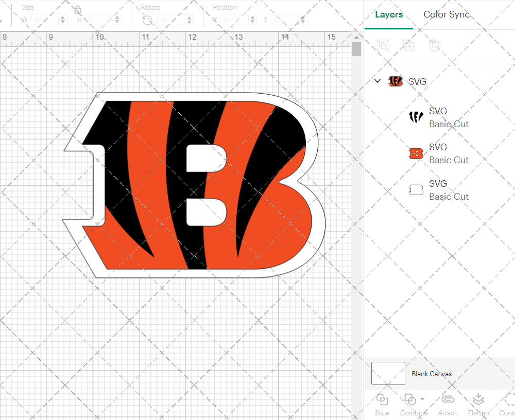
Task: Select the black stripes SVG layer thumbnail
Action: click(x=416, y=116)
